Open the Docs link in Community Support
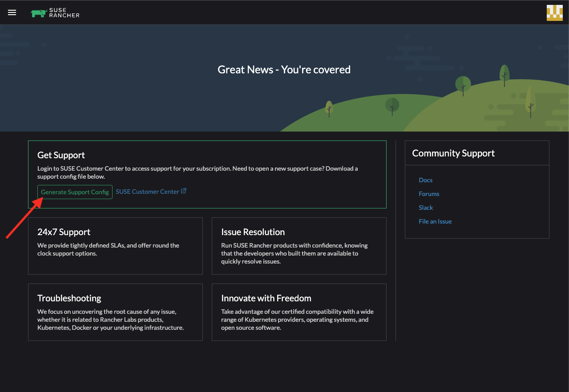Viewport: 569px width, 392px height. (425, 180)
